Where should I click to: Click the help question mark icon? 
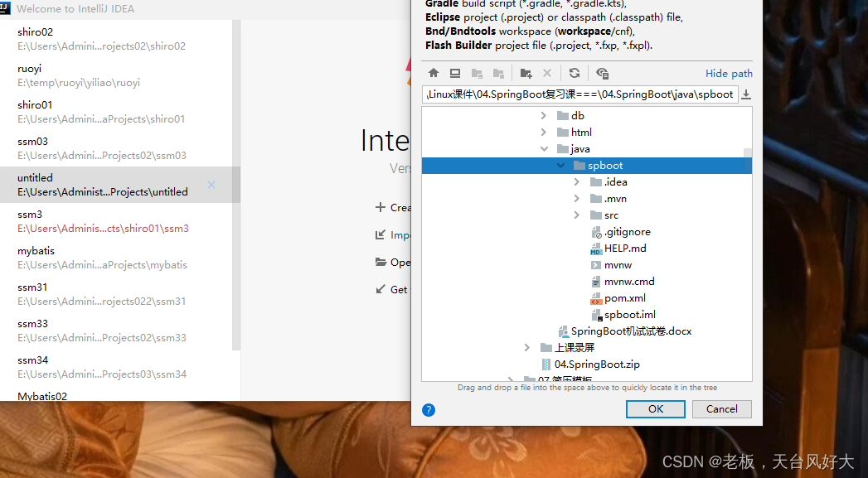tap(429, 410)
